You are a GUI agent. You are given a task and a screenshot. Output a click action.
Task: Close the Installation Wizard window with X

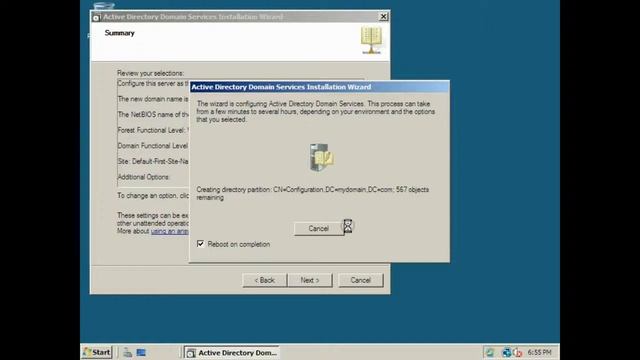383,17
